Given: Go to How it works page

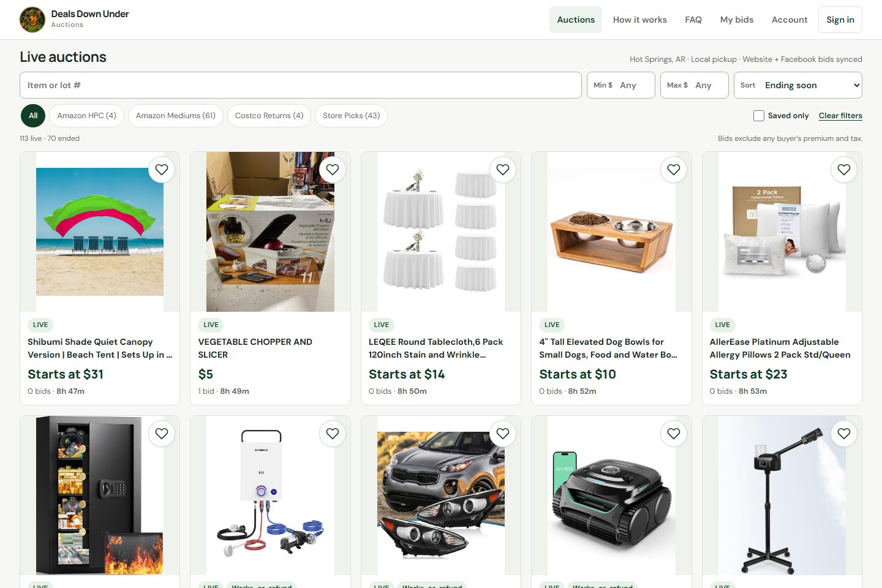Looking at the screenshot, I should tap(640, 20).
